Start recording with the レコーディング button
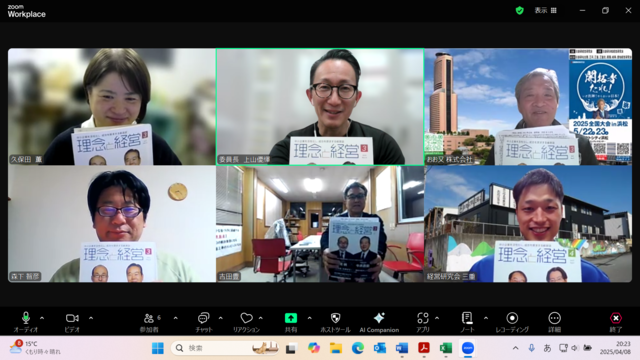This screenshot has width=640, height=360. pos(512,322)
